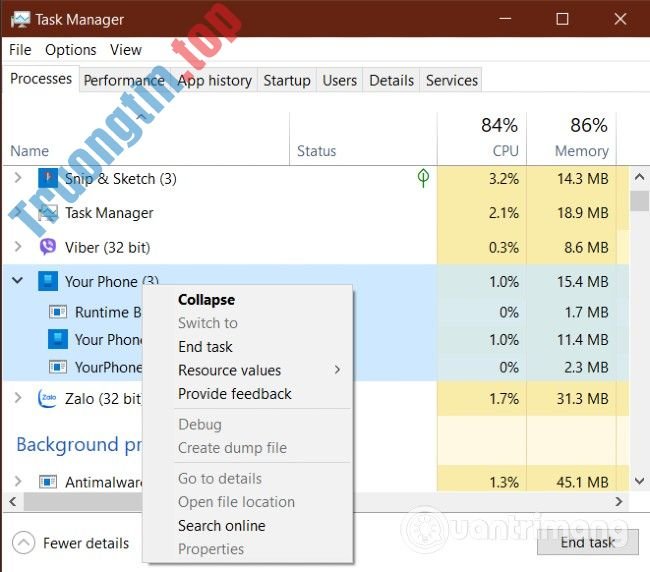
Task: Choose End task in the context menu
Action: pos(248,347)
